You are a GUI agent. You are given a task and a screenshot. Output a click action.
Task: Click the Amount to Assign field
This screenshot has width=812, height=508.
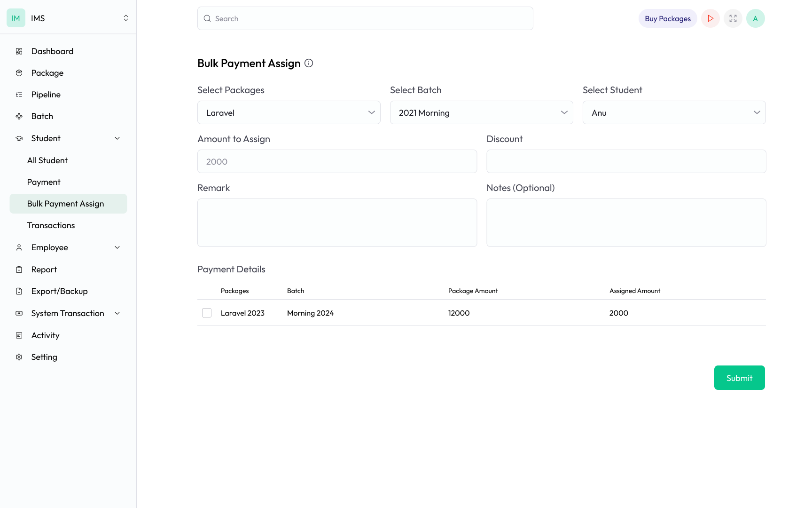tap(337, 161)
